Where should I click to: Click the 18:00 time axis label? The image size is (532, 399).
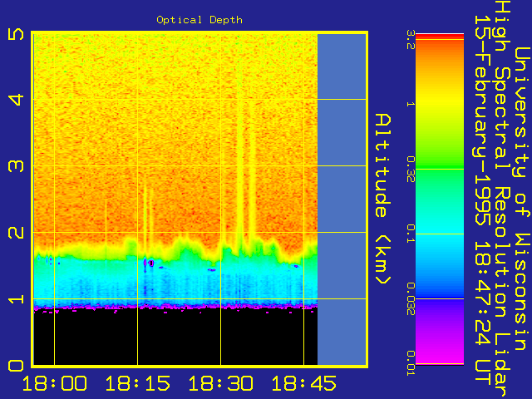pos(55,383)
